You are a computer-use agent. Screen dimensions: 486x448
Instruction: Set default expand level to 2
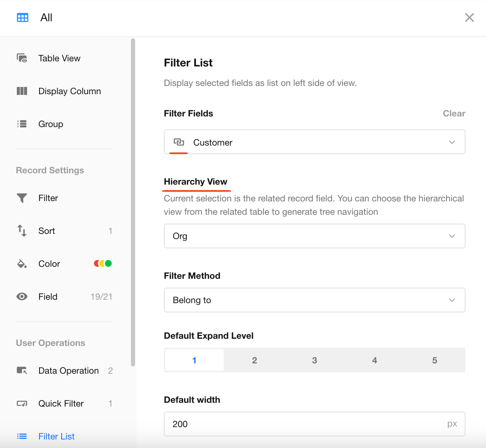point(254,360)
